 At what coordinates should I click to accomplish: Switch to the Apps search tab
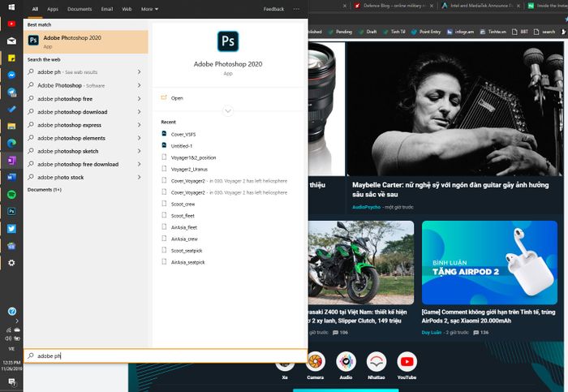tap(53, 9)
